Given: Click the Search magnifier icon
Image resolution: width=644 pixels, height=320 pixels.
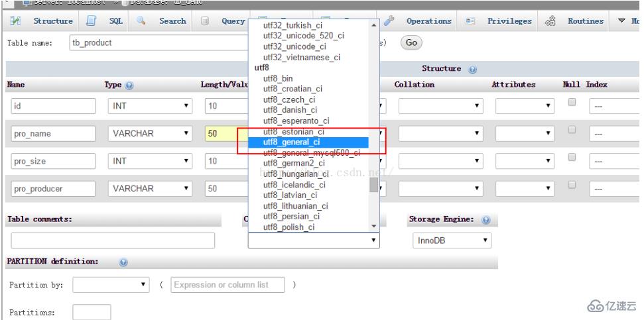Looking at the screenshot, I should coord(141,21).
